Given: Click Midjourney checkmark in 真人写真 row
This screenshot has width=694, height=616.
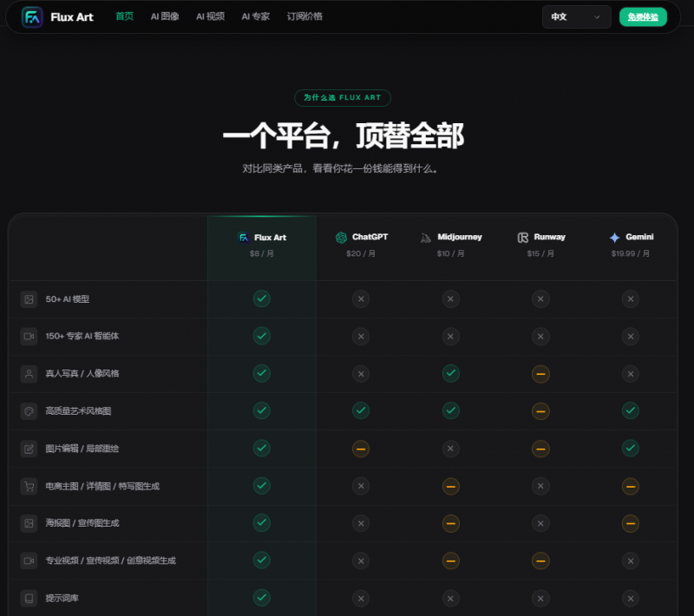Looking at the screenshot, I should pos(450,373).
